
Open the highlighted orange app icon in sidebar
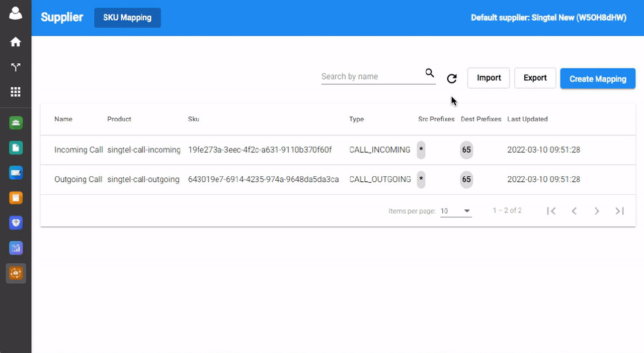[16, 273]
